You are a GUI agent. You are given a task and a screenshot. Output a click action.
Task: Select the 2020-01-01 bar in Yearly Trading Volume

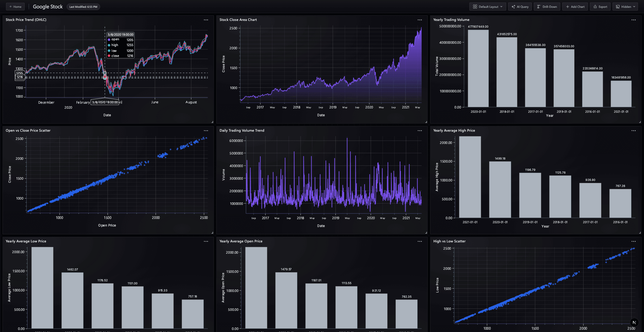click(x=478, y=68)
